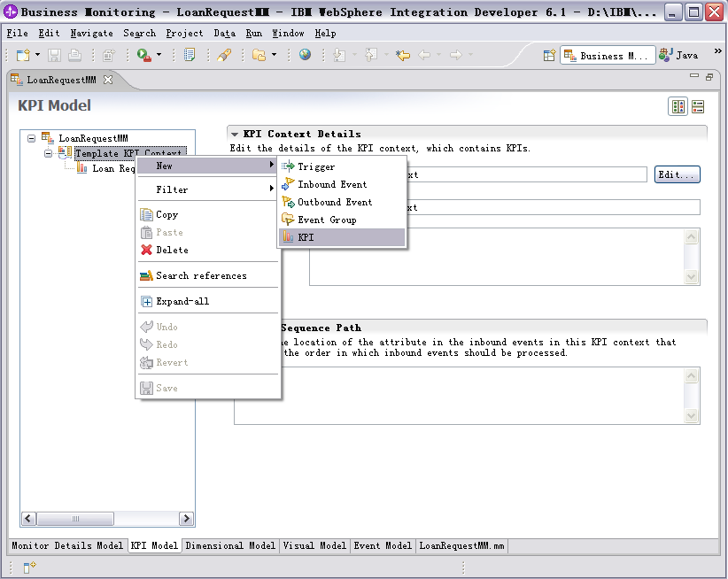Choose Outbound Event from submenu

tap(342, 202)
